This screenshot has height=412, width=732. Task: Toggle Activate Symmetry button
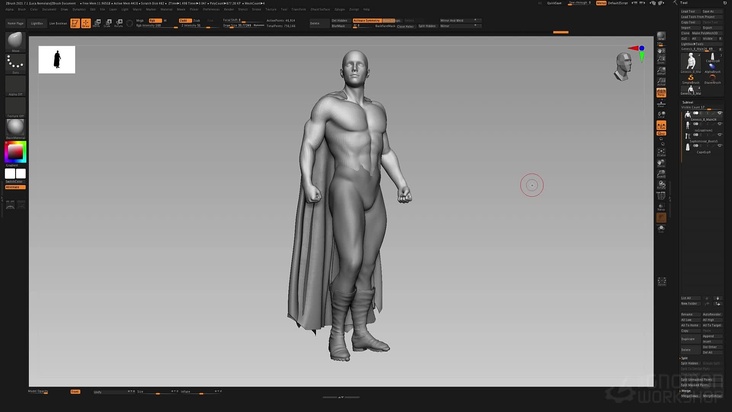(367, 21)
